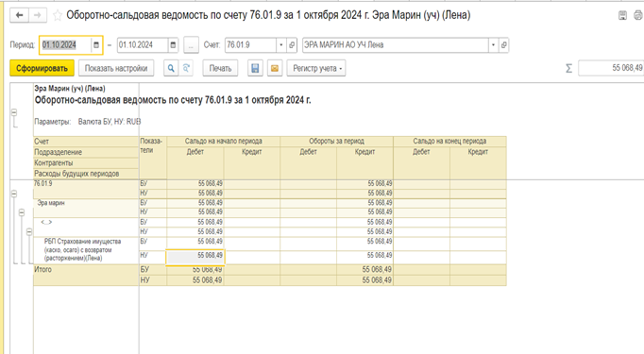The image size is (644, 354).
Task: Click Параметры Валюта БУ, НУ: RUB text
Action: (88, 122)
